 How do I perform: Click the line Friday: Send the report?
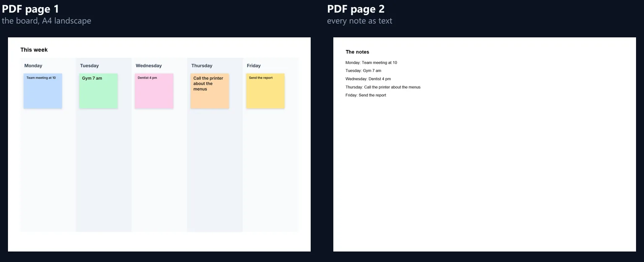click(x=366, y=95)
